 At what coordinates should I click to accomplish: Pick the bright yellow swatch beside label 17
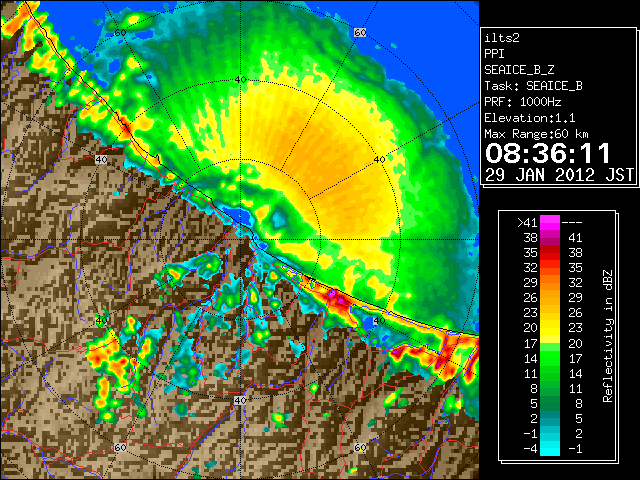tap(550, 338)
